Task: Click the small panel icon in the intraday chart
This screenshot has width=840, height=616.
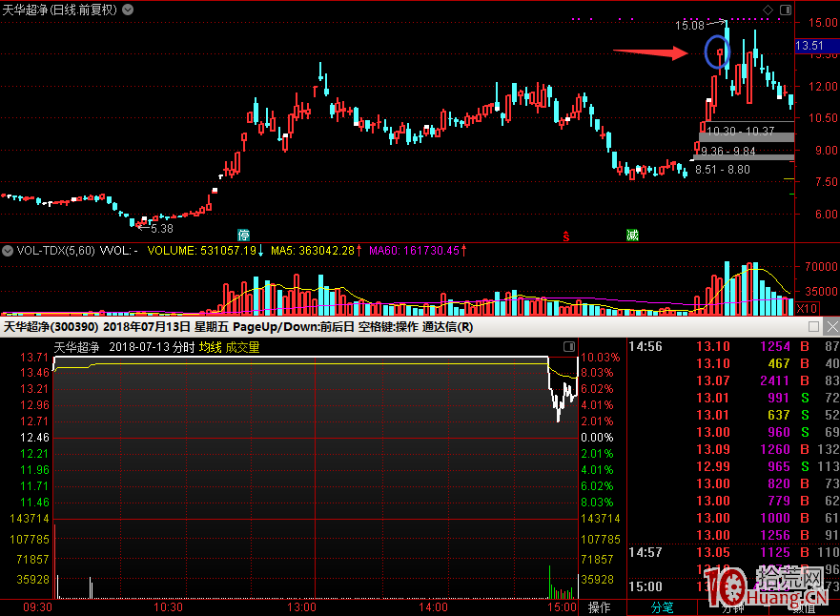Action: click(x=569, y=346)
